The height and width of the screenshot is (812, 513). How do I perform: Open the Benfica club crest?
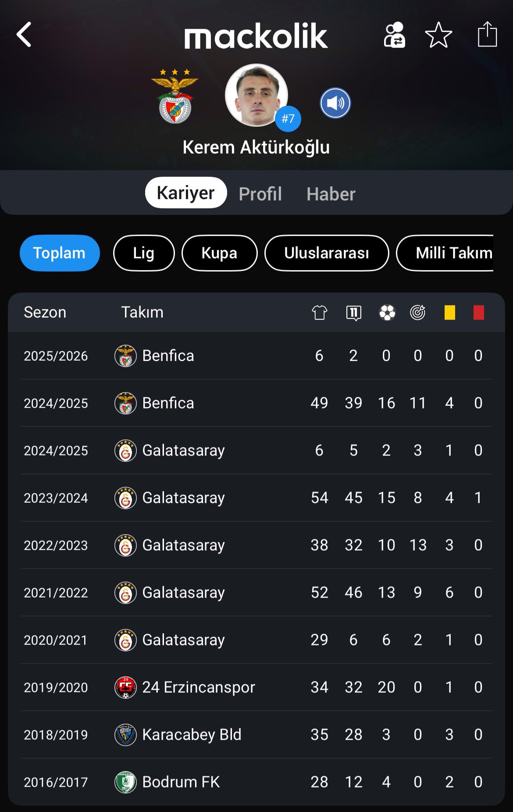(175, 96)
